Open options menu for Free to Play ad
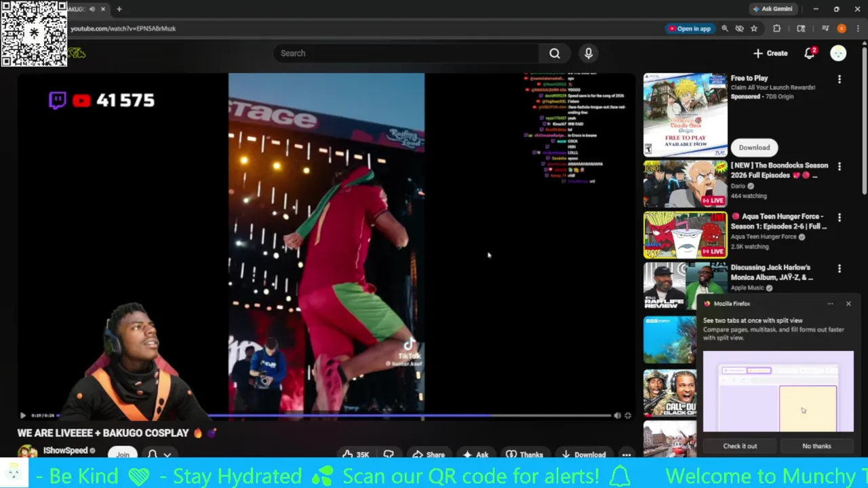868x488 pixels. (840, 79)
